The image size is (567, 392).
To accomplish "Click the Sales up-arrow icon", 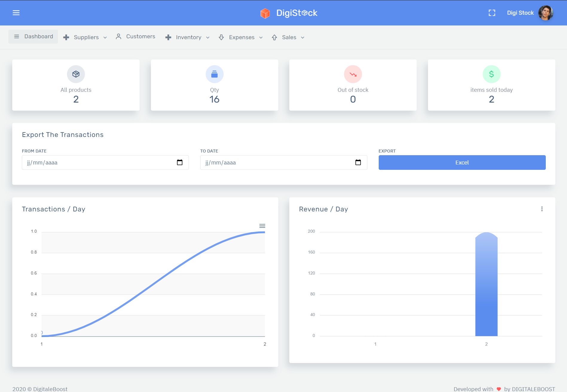I will point(274,37).
